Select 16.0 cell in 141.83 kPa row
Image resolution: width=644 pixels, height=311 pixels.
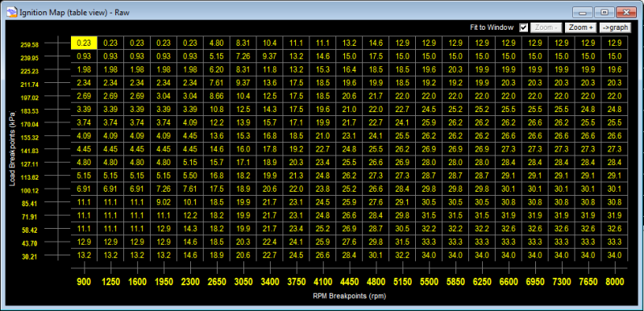(x=243, y=149)
